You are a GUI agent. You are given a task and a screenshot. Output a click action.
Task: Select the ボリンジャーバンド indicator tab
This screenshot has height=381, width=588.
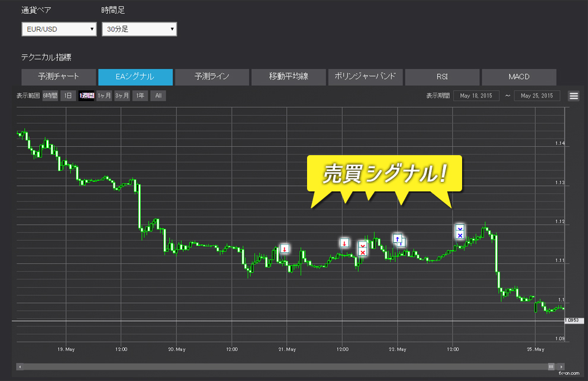point(365,77)
